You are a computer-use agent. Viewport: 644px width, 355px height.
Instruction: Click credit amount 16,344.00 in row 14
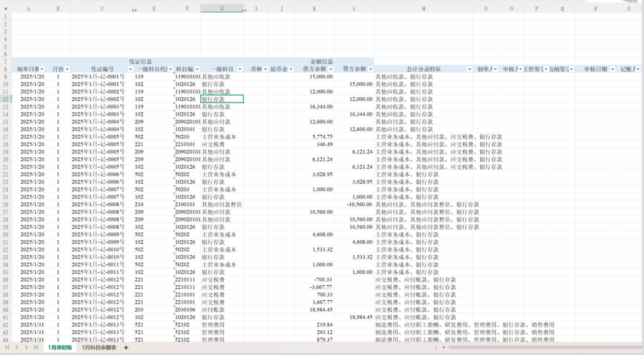354,114
